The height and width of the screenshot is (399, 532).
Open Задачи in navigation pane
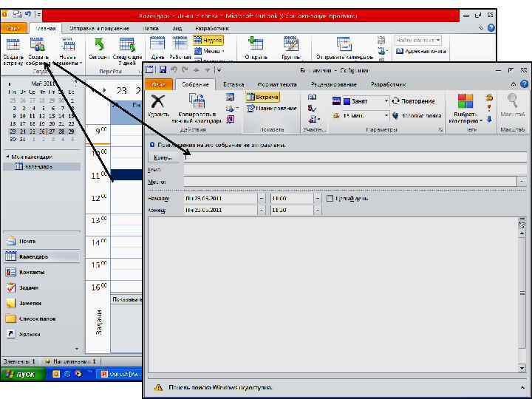pyautogui.click(x=42, y=287)
